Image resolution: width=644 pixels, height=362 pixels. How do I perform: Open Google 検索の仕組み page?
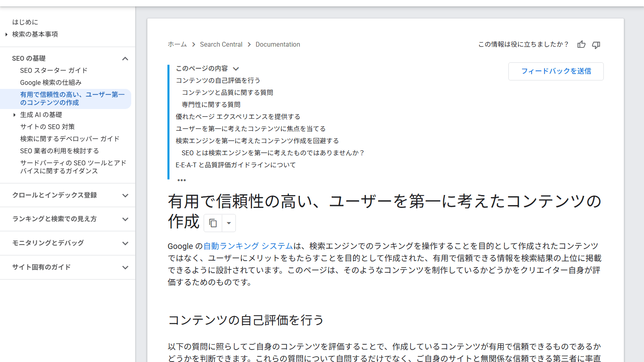51,82
